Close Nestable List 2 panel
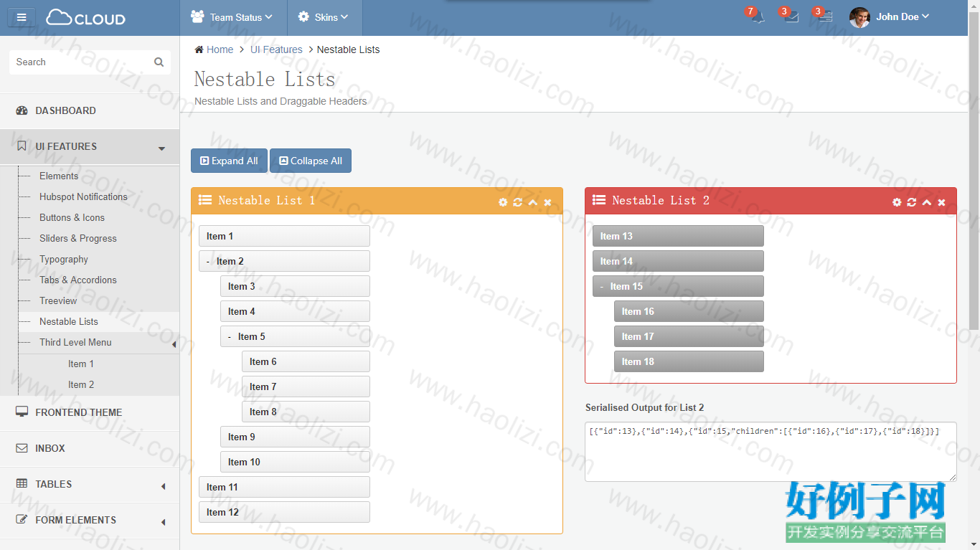 942,202
